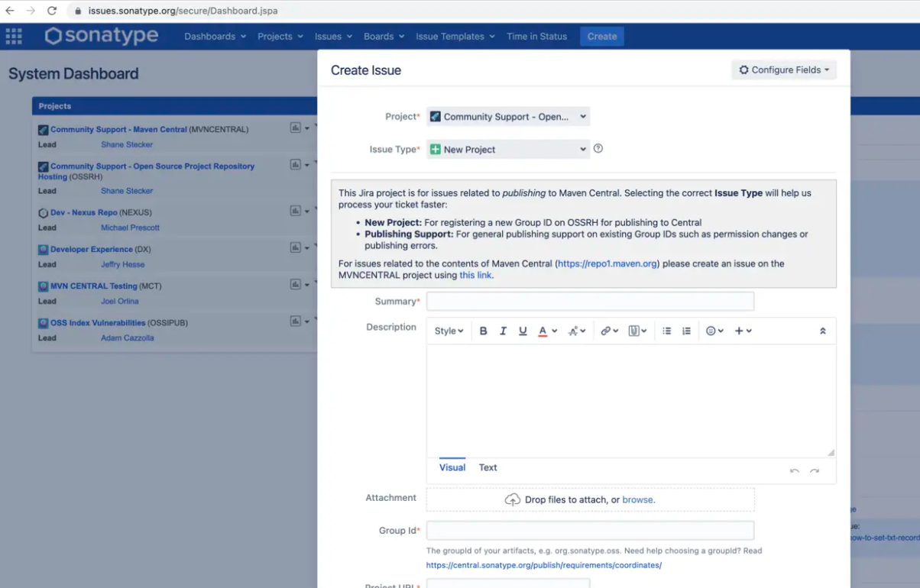Switch to the Visual editor tab

[452, 467]
